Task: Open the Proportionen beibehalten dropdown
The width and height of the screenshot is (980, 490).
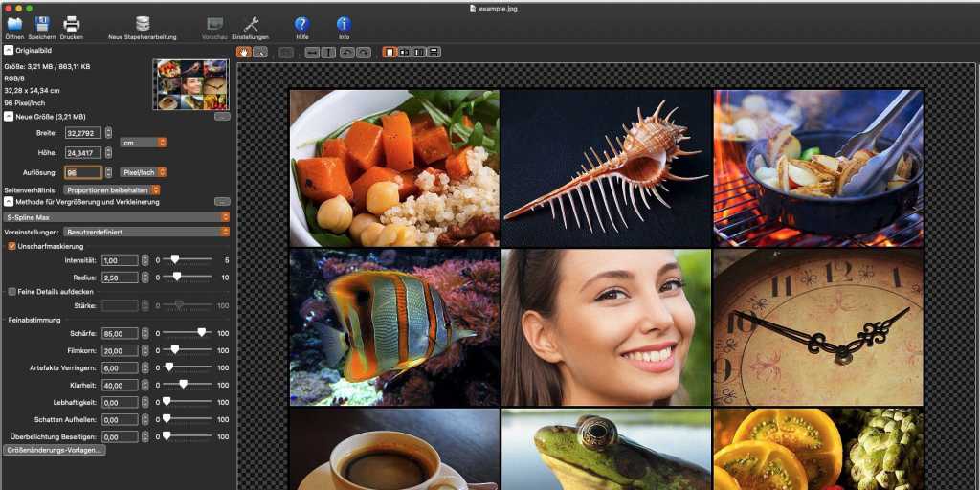Action: (112, 190)
